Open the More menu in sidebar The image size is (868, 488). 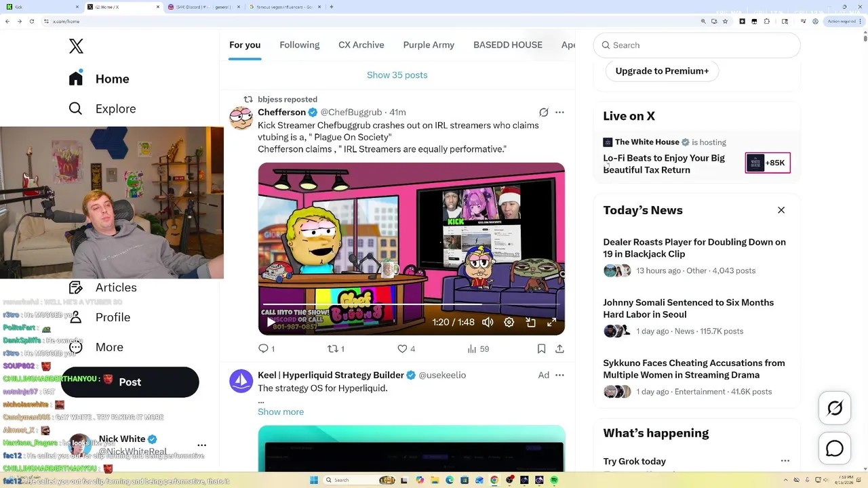pos(96,347)
